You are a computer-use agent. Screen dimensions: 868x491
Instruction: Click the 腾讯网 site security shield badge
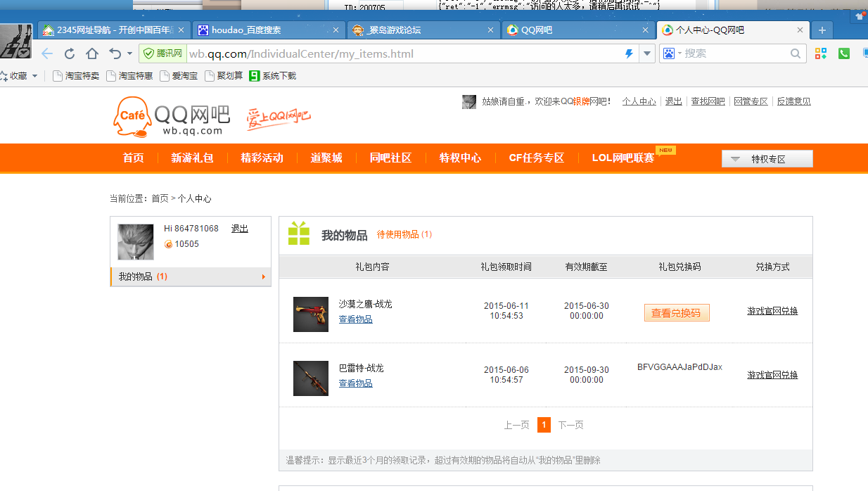[x=162, y=53]
